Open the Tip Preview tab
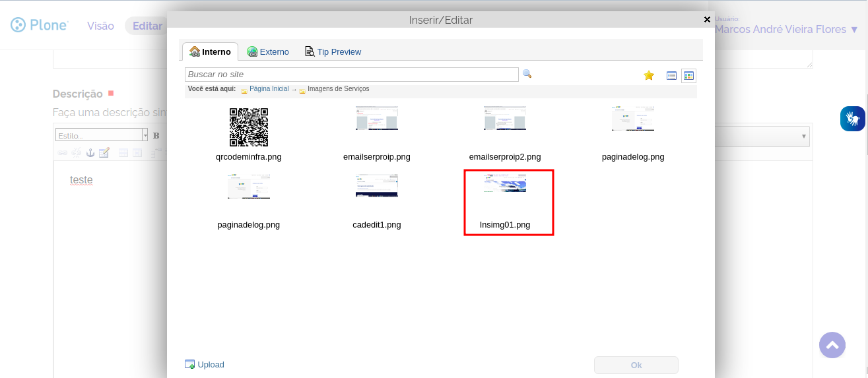 (333, 51)
